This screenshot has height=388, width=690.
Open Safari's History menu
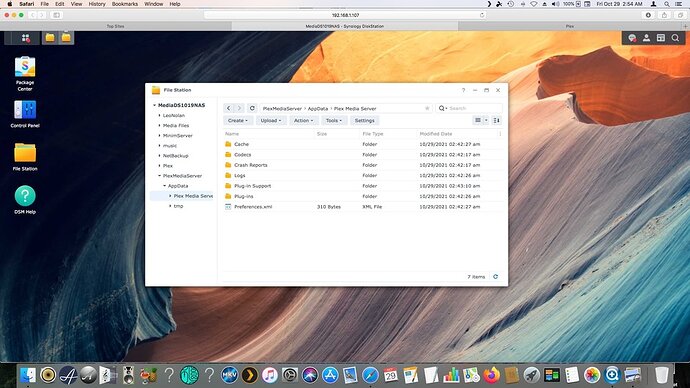pos(97,4)
